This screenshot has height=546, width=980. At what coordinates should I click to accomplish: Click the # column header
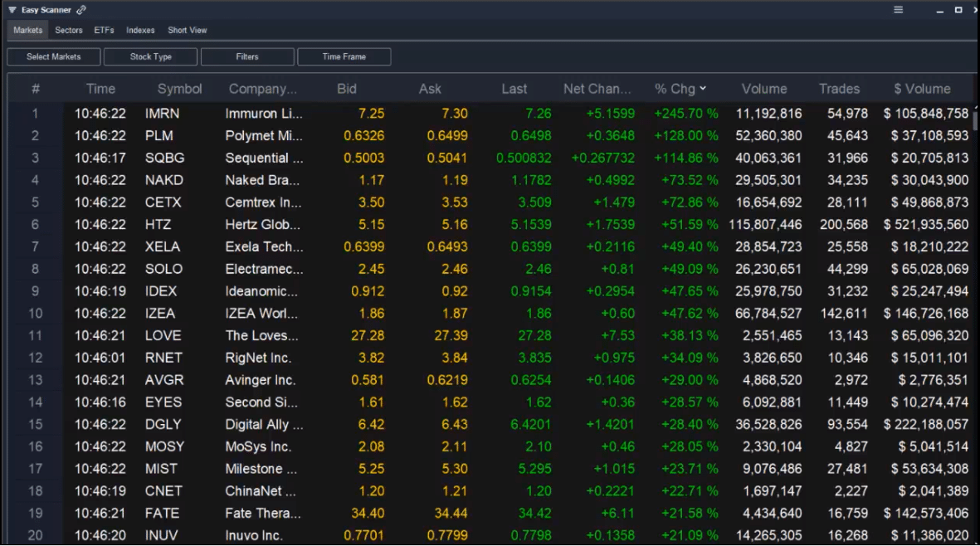tap(36, 89)
